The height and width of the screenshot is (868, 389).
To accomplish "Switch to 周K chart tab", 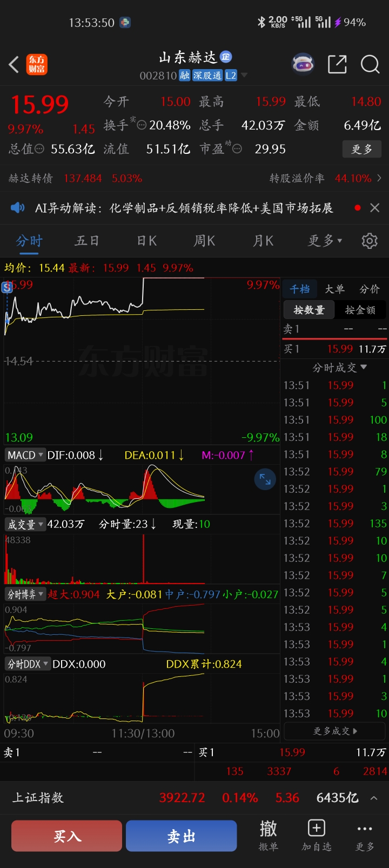I will tap(204, 241).
